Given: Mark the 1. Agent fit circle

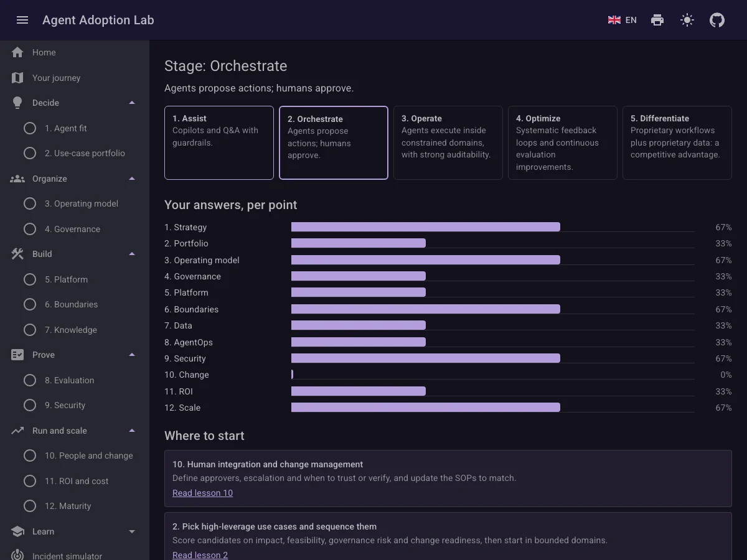Looking at the screenshot, I should [30, 128].
